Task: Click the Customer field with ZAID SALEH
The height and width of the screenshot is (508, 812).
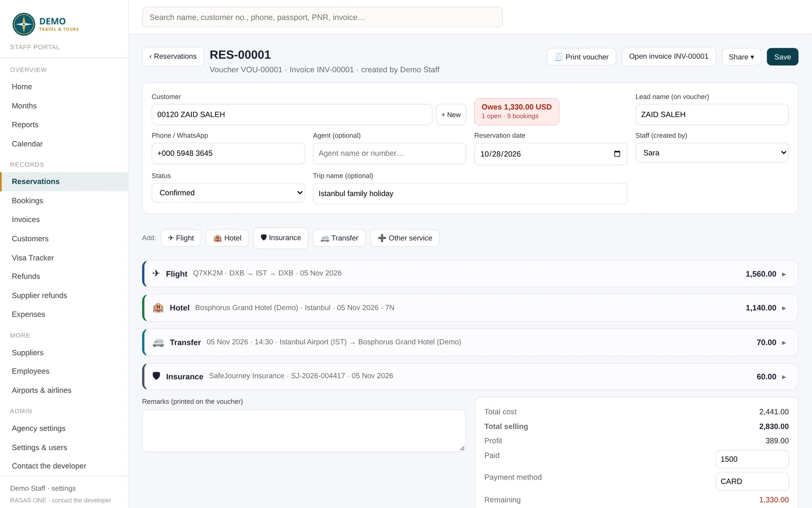Action: 292,115
